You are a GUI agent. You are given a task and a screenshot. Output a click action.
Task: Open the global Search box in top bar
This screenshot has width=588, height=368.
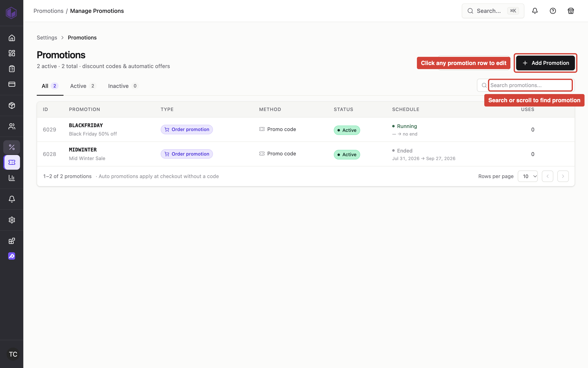493,11
